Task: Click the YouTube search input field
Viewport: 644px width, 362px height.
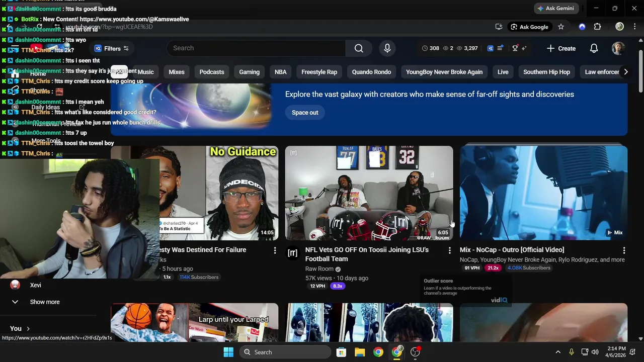Action: pyautogui.click(x=257, y=48)
